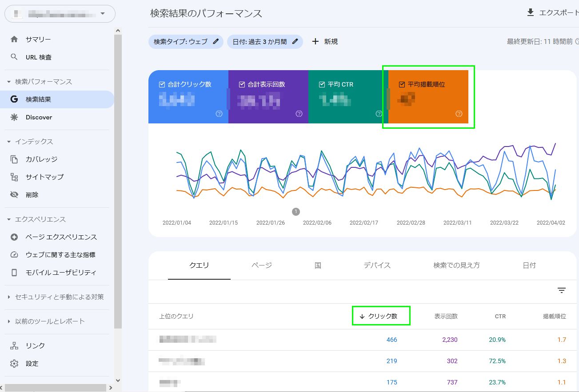
Task: Click the table filter icon
Action: [562, 290]
